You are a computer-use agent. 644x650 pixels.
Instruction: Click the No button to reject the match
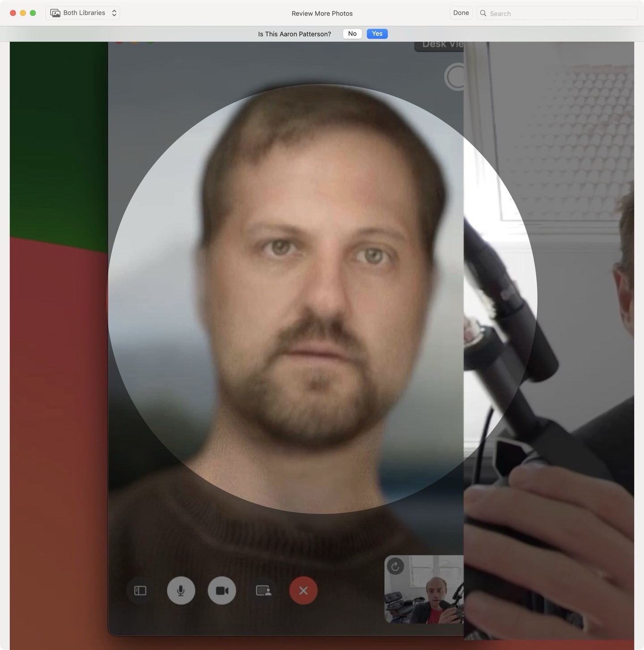[352, 34]
